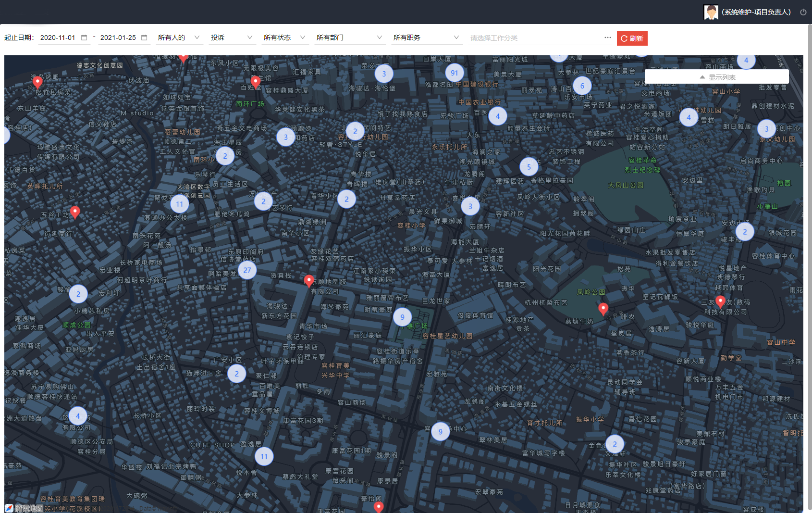812x514 pixels.
Task: Click the Tencent Maps logo
Action: (24, 508)
